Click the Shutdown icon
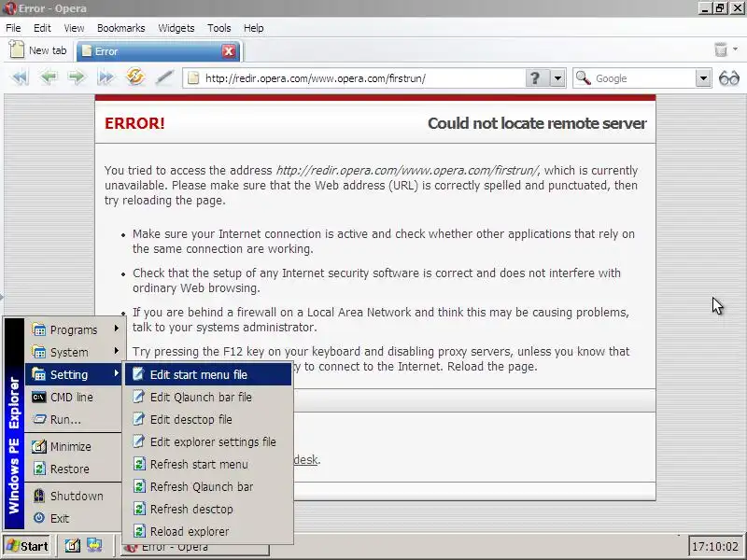The height and width of the screenshot is (560, 747). point(39,496)
